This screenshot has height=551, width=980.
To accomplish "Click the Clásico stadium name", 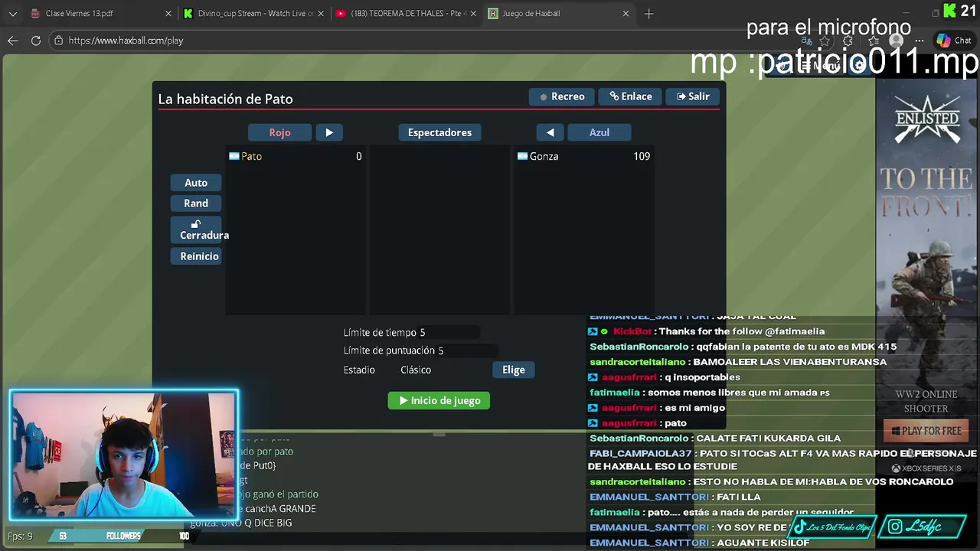I will click(x=416, y=370).
